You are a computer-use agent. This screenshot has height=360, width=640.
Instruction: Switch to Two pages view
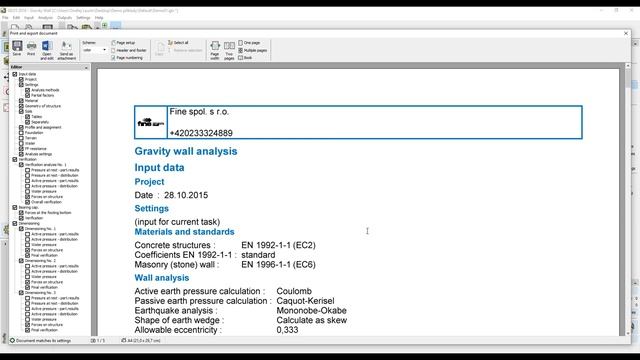point(229,50)
